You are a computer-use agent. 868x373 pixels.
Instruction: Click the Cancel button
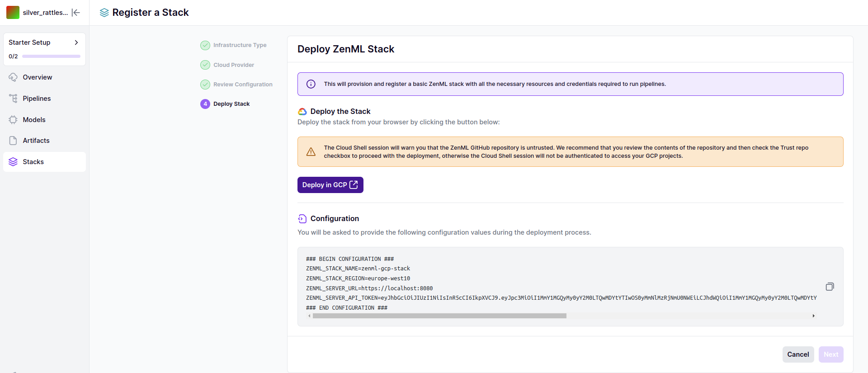(798, 354)
